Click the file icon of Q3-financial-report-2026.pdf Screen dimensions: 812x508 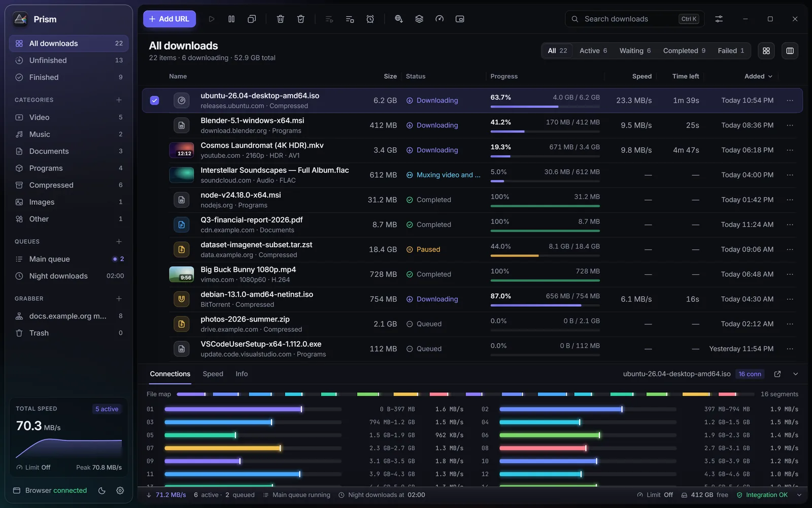182,225
